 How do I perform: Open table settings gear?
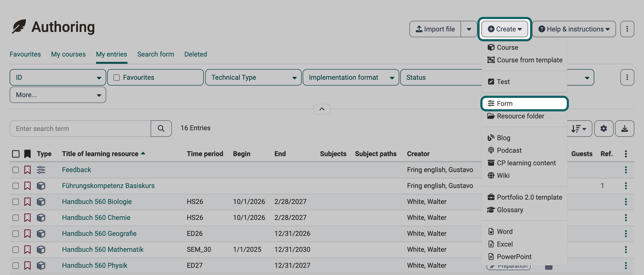click(x=603, y=128)
